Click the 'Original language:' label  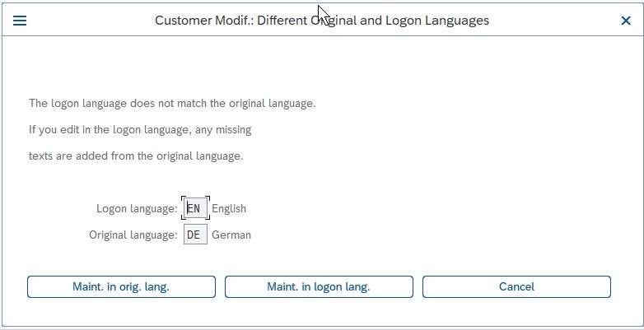click(133, 235)
